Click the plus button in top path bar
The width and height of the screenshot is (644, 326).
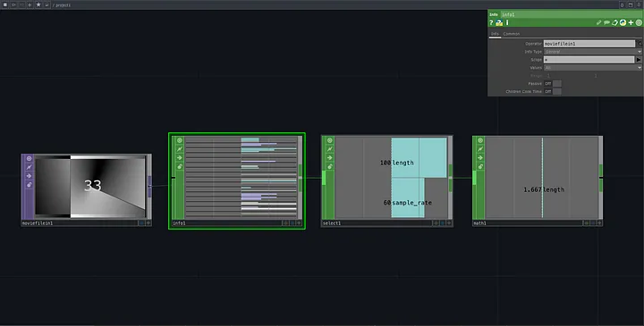click(x=30, y=5)
